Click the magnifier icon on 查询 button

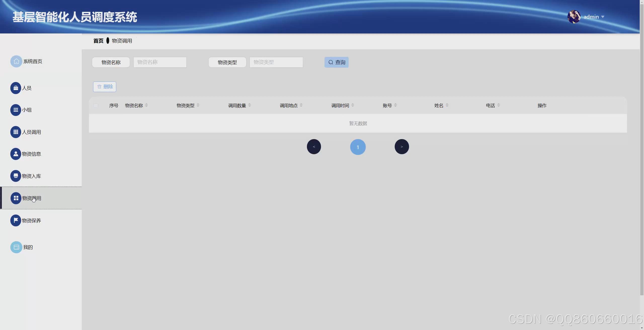tap(331, 62)
